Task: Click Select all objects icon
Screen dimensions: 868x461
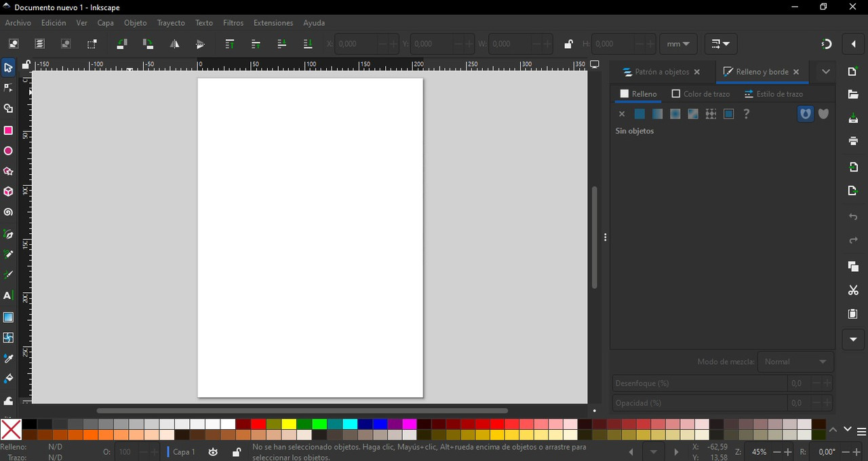Action: click(13, 44)
